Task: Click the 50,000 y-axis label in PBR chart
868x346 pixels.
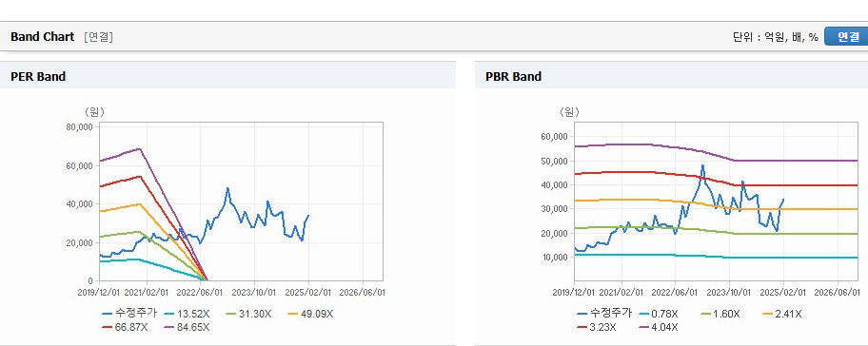Action: click(555, 161)
